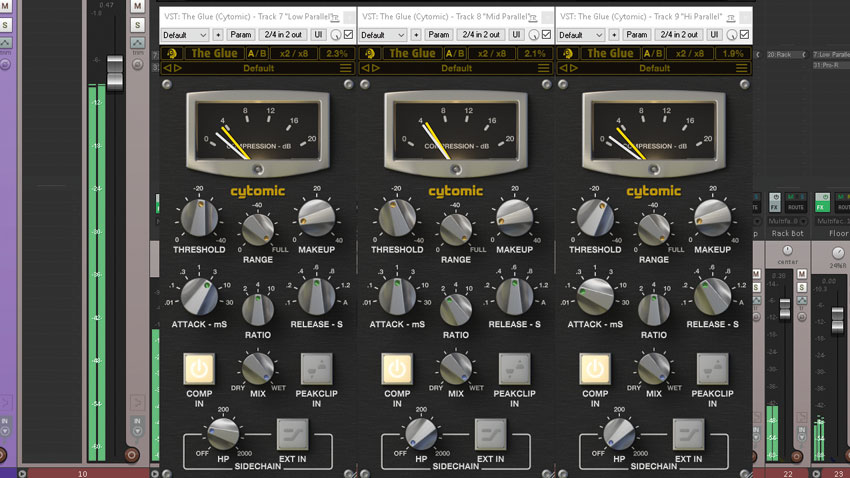Open Default preset dropdown for Track 8 Mid Parallel

[383, 35]
